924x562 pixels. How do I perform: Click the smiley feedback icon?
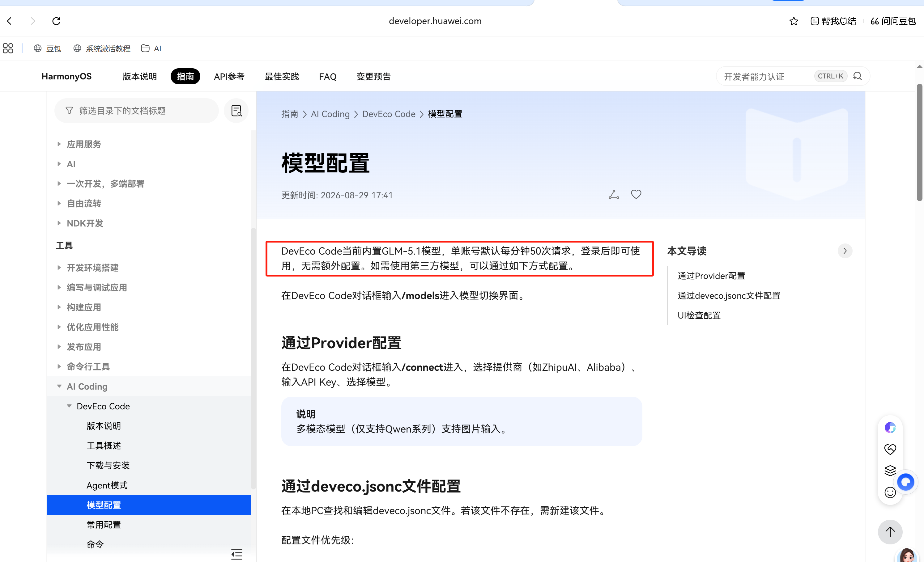(890, 492)
